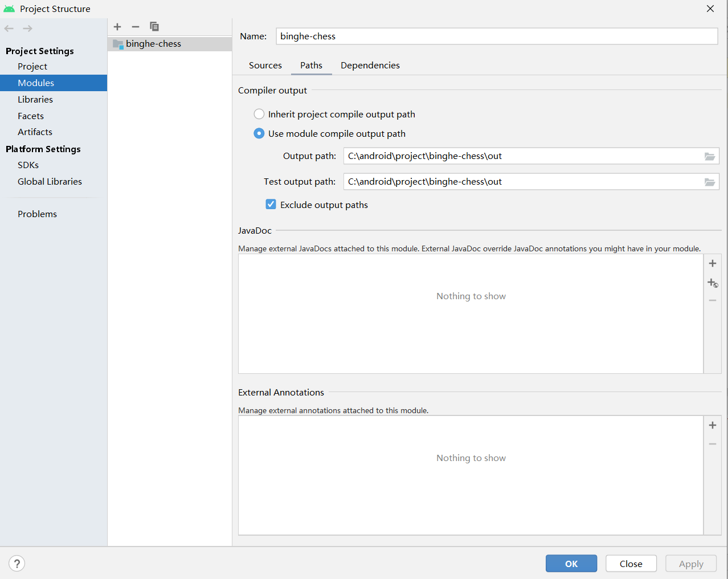
Task: Add a new module with plus icon
Action: (117, 27)
